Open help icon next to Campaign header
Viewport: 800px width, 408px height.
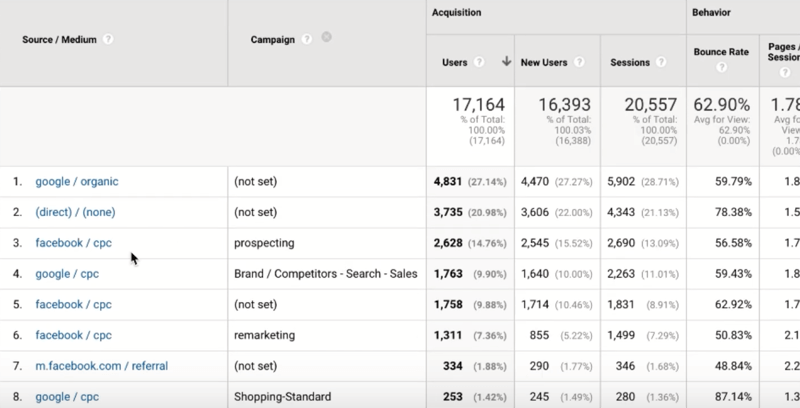click(306, 39)
